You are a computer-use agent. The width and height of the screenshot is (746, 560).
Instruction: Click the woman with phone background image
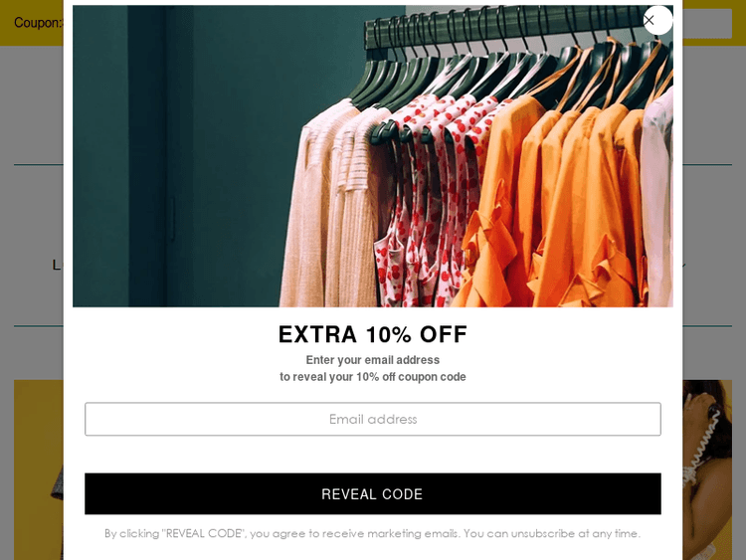coord(707,469)
